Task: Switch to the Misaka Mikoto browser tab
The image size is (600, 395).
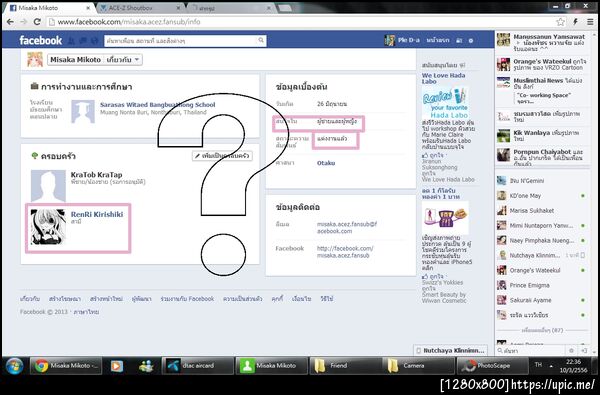Action: [x=50, y=8]
